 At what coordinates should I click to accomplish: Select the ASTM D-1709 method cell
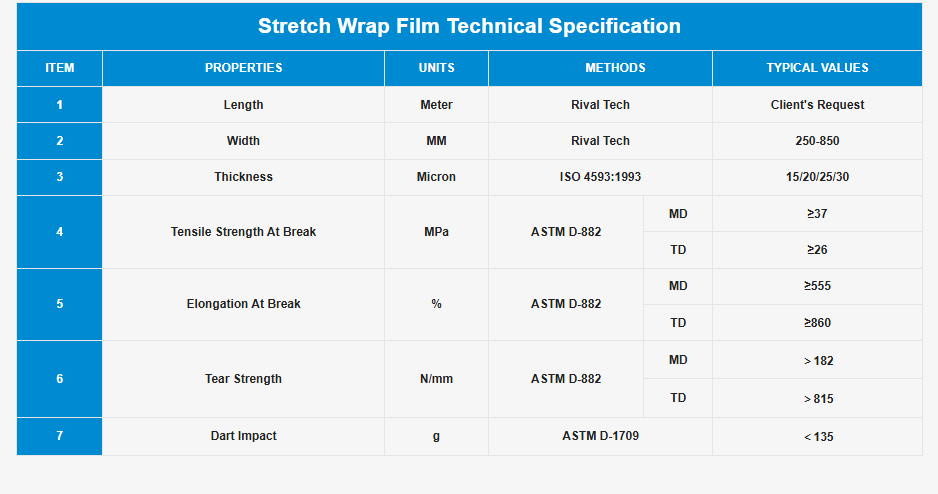pyautogui.click(x=600, y=436)
